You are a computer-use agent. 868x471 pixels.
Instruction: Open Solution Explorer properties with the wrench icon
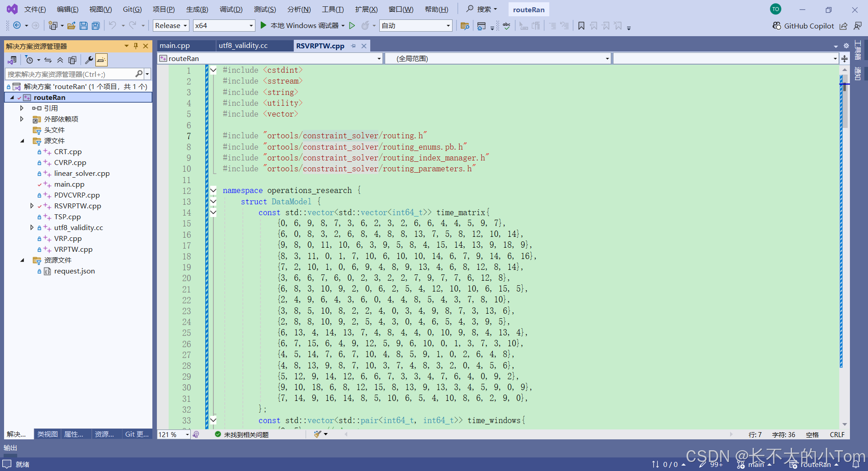click(x=89, y=60)
